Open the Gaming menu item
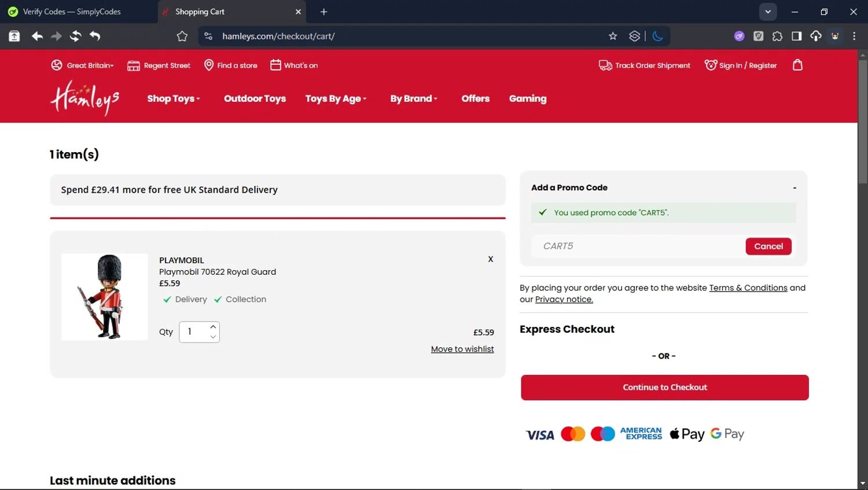This screenshot has width=868, height=490. (x=528, y=98)
